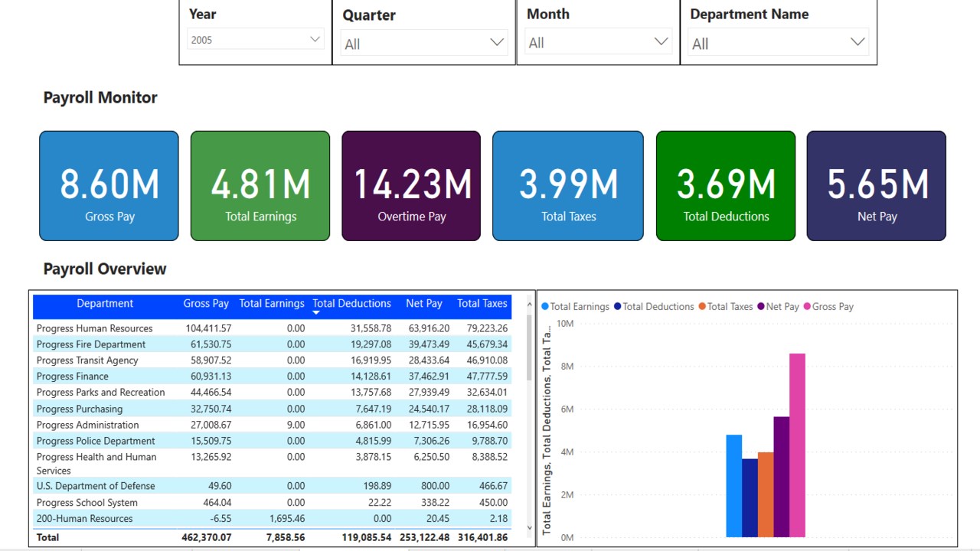Open the Department Name slicer dropdown
The height and width of the screenshot is (551, 980).
(x=779, y=44)
